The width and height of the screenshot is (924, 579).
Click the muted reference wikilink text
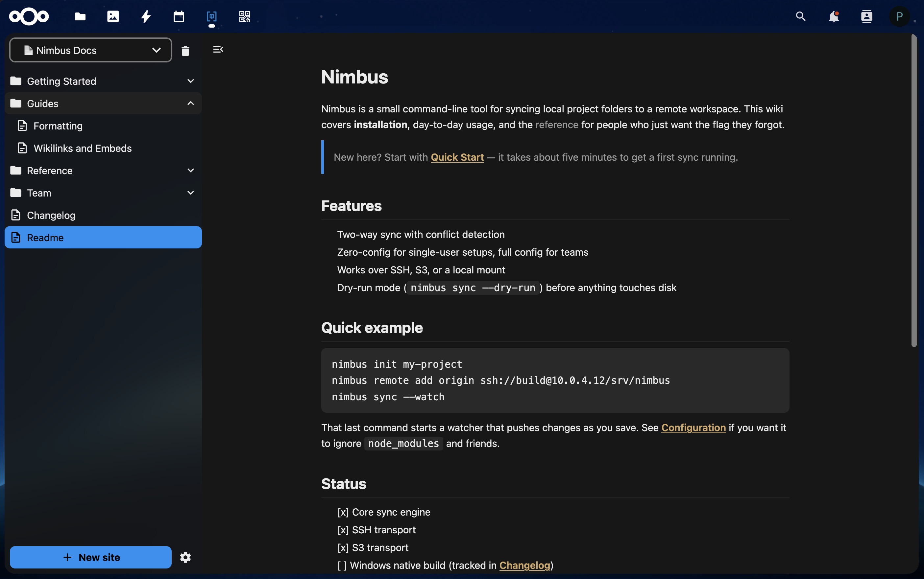coord(557,125)
